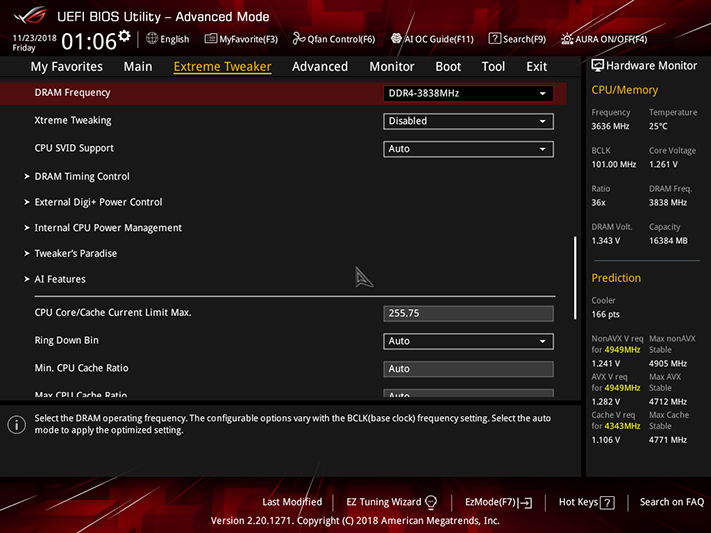Click the 11/23/2018 Friday date
This screenshot has height=533, width=711.
click(34, 43)
